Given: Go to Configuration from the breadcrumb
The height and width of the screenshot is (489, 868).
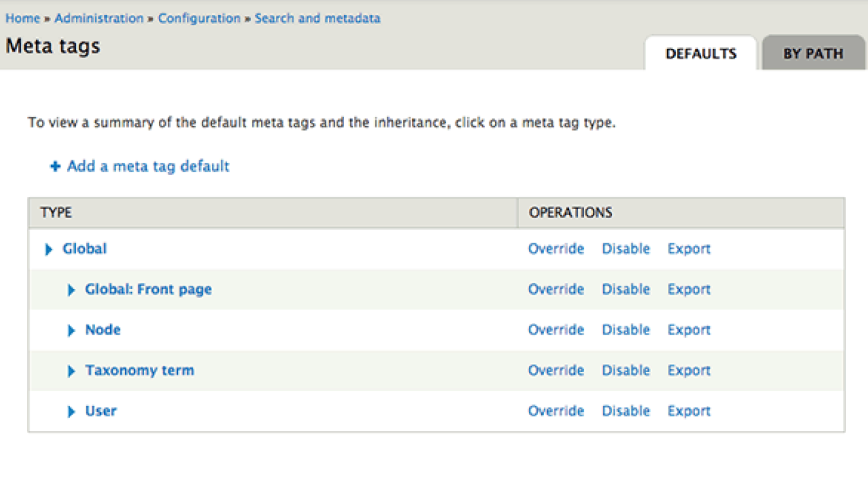Looking at the screenshot, I should [x=199, y=18].
